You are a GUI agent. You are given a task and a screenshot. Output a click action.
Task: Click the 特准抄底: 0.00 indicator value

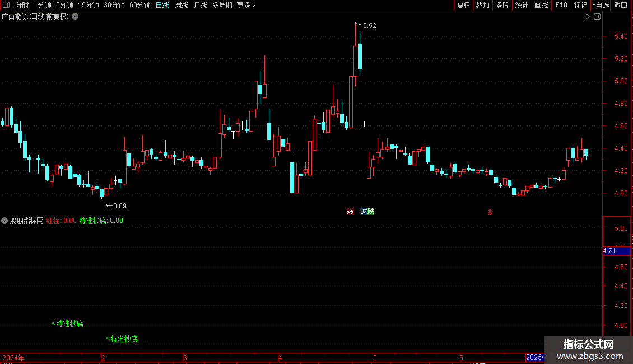pos(101,221)
